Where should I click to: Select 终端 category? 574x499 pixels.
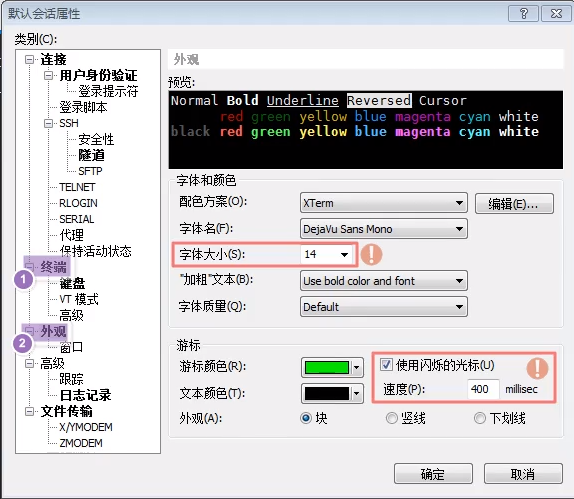tap(53, 267)
